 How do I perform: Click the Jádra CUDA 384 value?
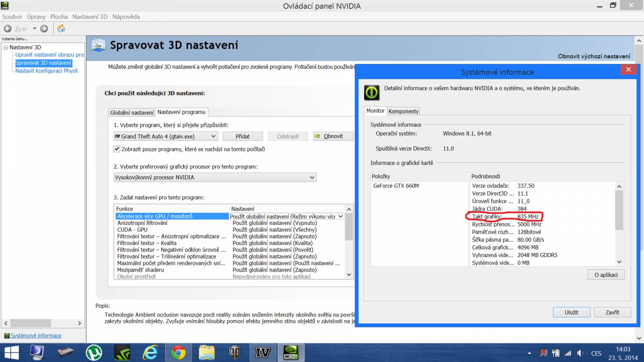(522, 209)
